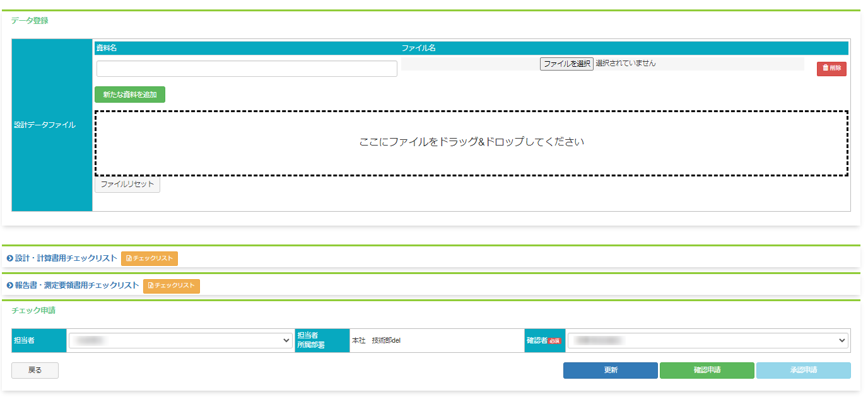Click the 選択されていません file status text

click(x=625, y=63)
